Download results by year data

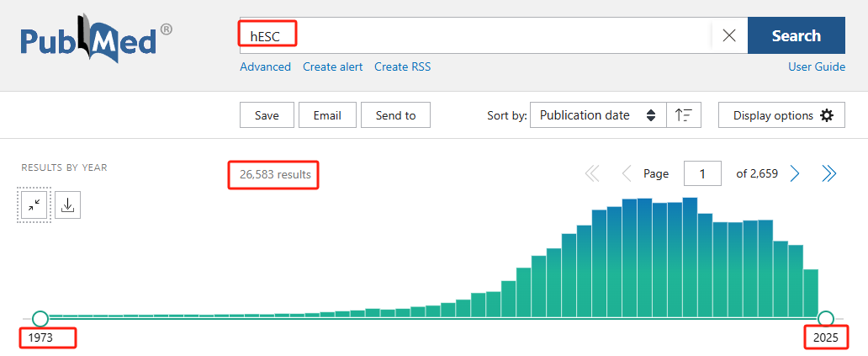pyautogui.click(x=67, y=205)
